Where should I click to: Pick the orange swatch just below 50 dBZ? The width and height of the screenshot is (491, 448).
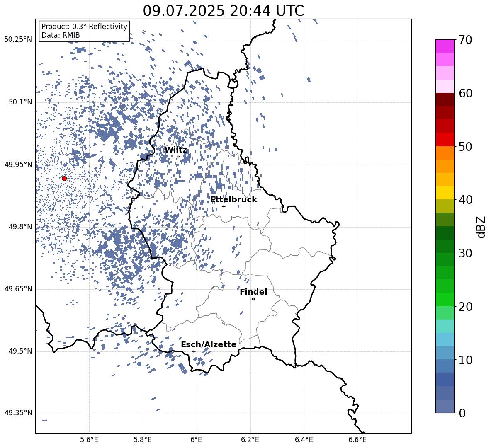[x=445, y=153]
